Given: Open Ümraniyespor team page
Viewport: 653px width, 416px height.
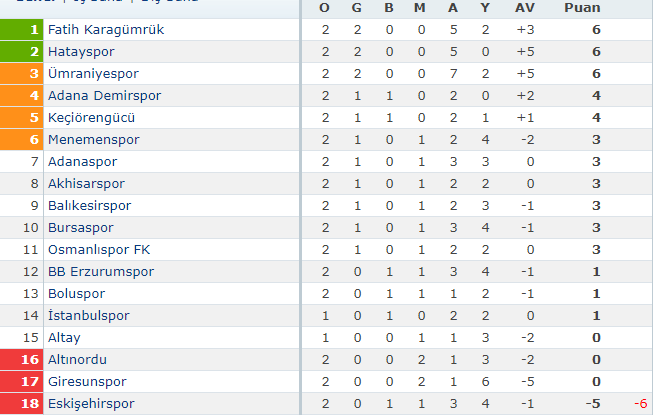Looking at the screenshot, I should (93, 74).
